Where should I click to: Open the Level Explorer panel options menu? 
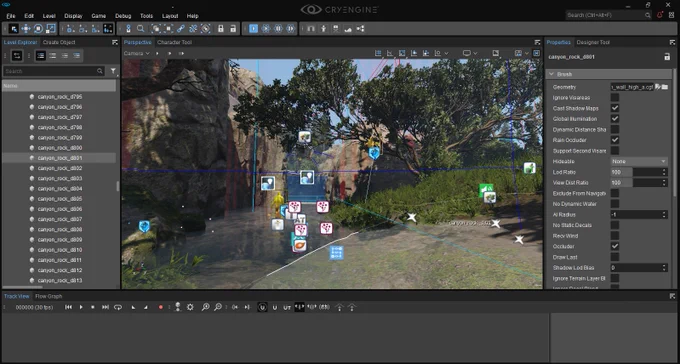[114, 42]
